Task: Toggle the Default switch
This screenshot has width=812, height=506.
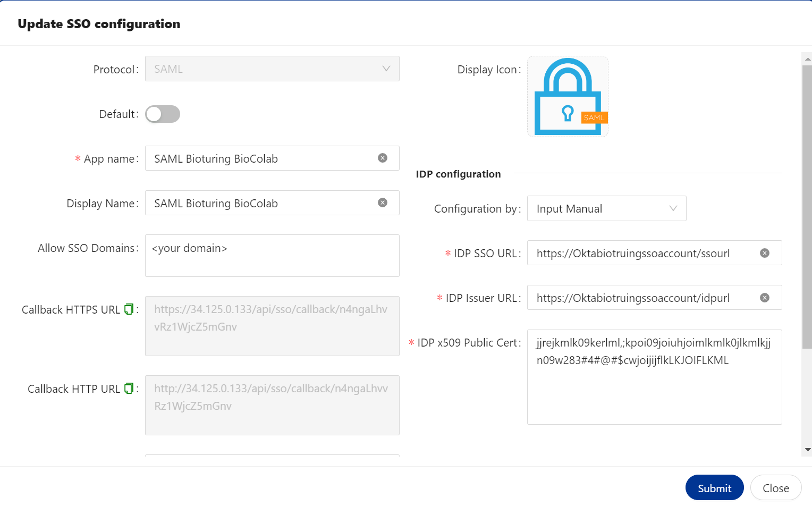Action: coord(163,114)
